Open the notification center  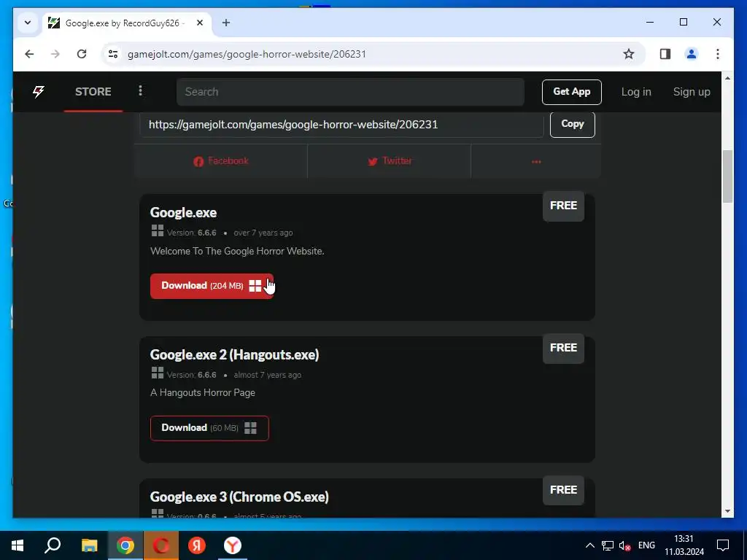[x=723, y=545]
